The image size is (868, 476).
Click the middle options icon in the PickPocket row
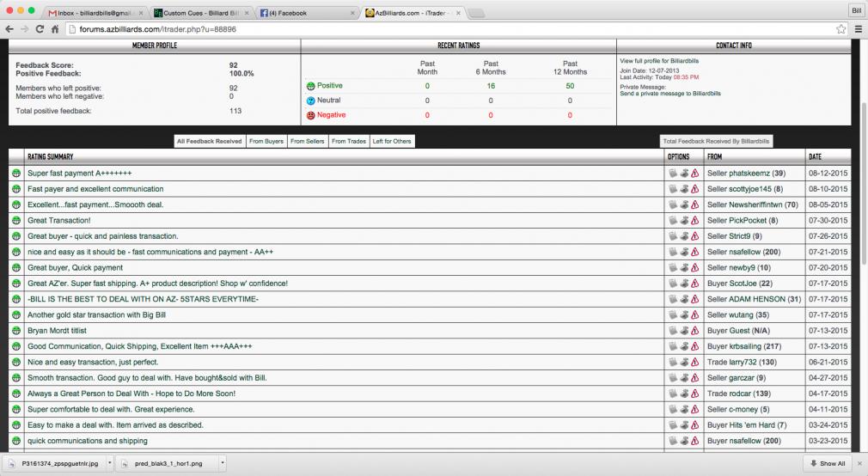tap(684, 221)
